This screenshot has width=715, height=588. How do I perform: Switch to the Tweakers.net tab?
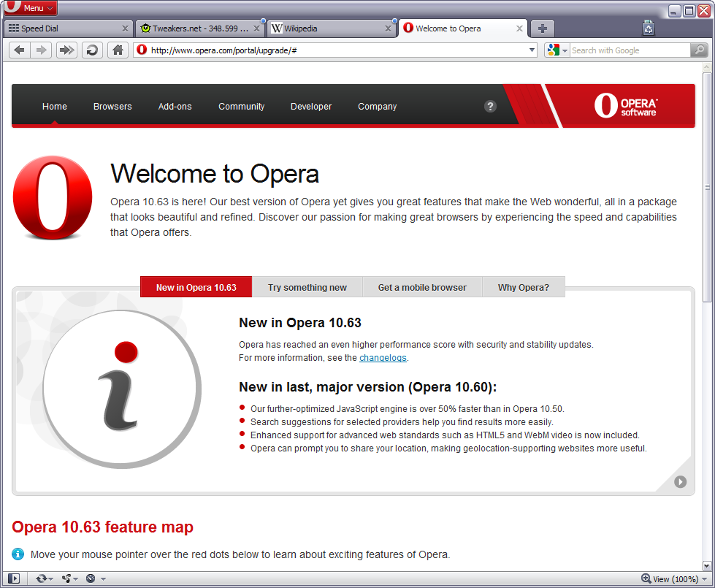coord(199,28)
